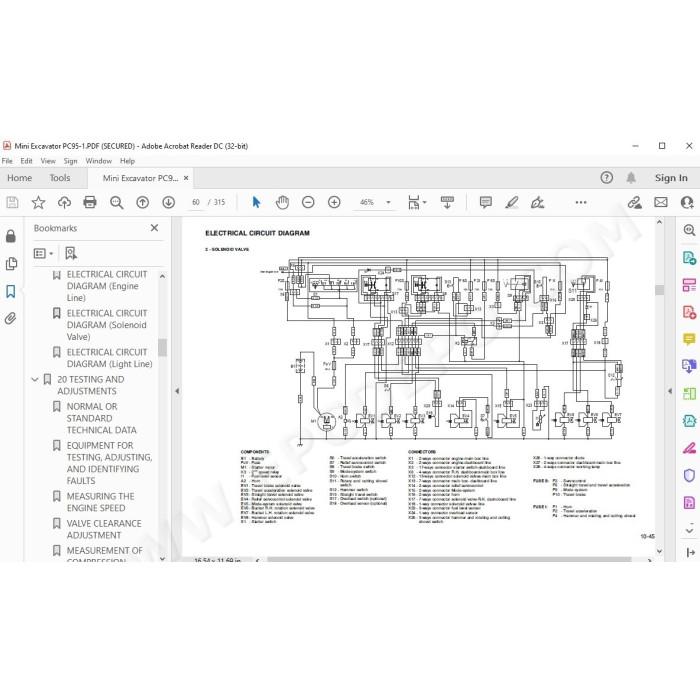Open Valve Clearance Adjustment bookmark
This screenshot has height=700, width=700.
(104, 529)
